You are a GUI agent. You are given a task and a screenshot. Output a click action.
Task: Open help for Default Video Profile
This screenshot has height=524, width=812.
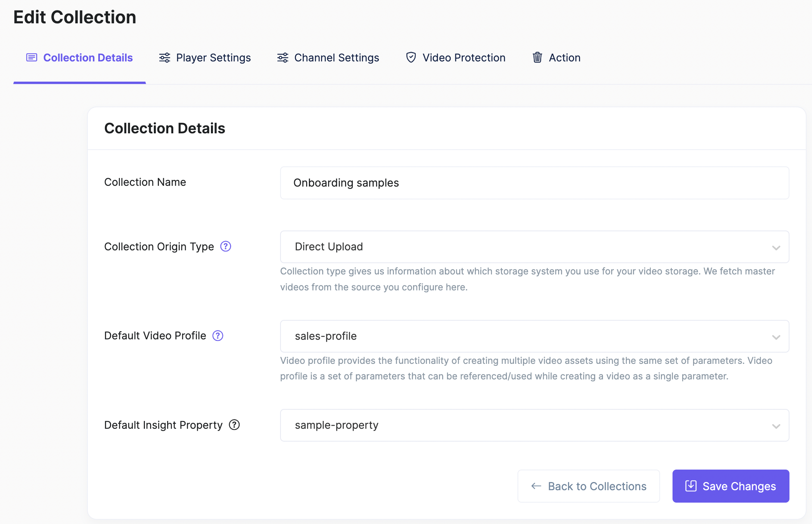218,335
